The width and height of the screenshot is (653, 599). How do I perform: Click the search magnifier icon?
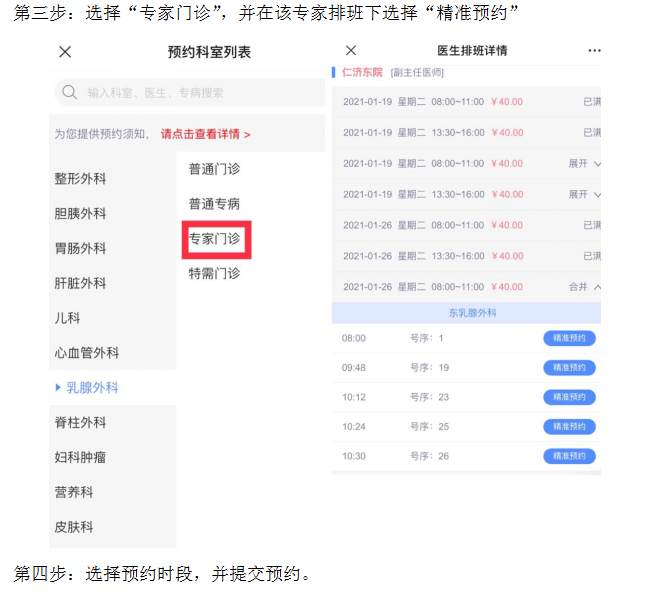click(x=70, y=93)
